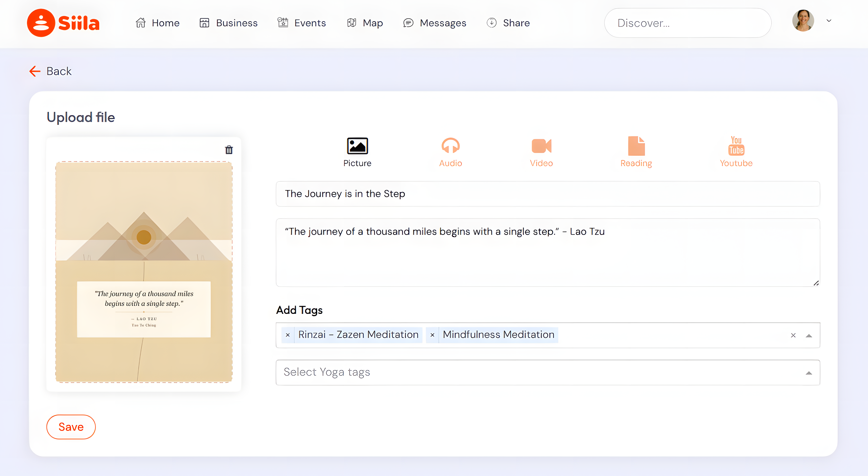The image size is (868, 476).
Task: Click the red Back arrow icon
Action: (35, 71)
